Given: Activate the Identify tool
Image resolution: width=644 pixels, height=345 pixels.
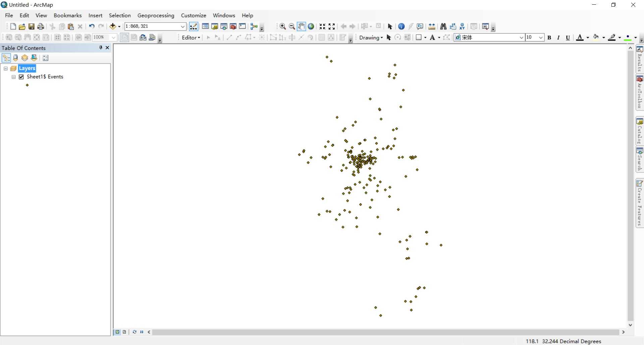Looking at the screenshot, I should coord(401,26).
